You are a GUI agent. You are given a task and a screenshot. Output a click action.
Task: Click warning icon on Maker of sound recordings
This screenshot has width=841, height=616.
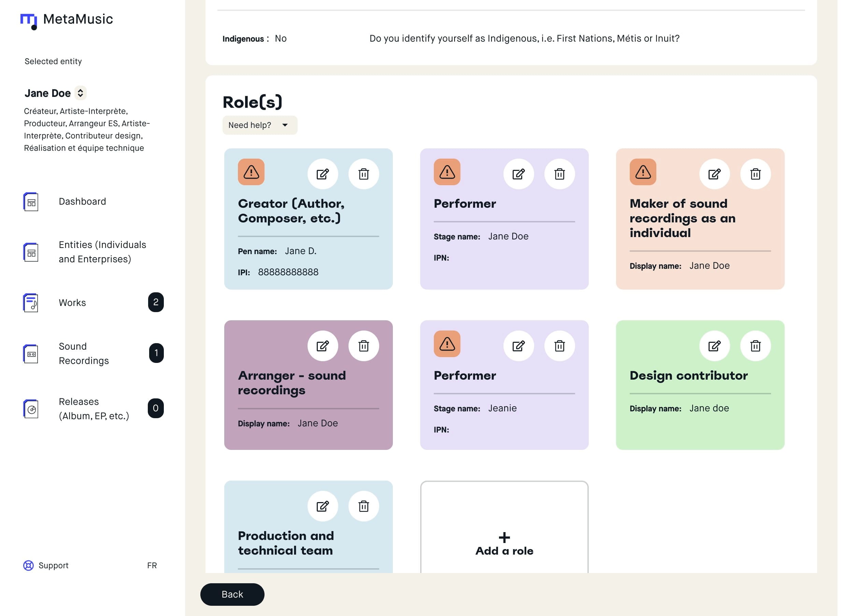click(x=642, y=172)
